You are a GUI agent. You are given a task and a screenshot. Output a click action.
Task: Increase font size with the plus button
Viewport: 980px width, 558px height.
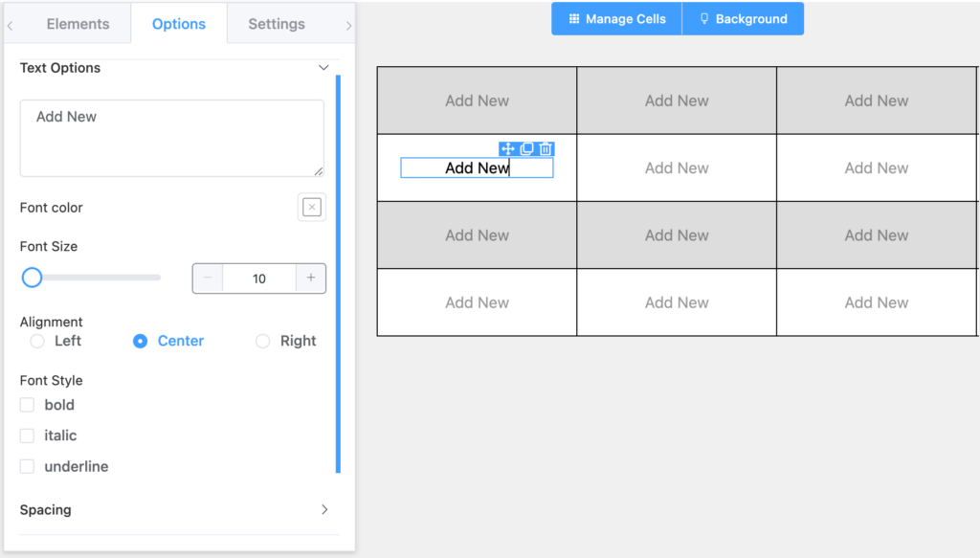coord(311,279)
